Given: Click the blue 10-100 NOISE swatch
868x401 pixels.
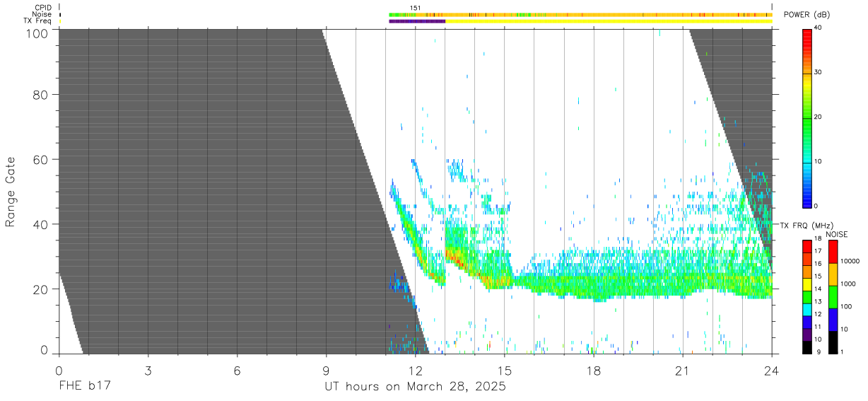Looking at the screenshot, I should point(833,319).
